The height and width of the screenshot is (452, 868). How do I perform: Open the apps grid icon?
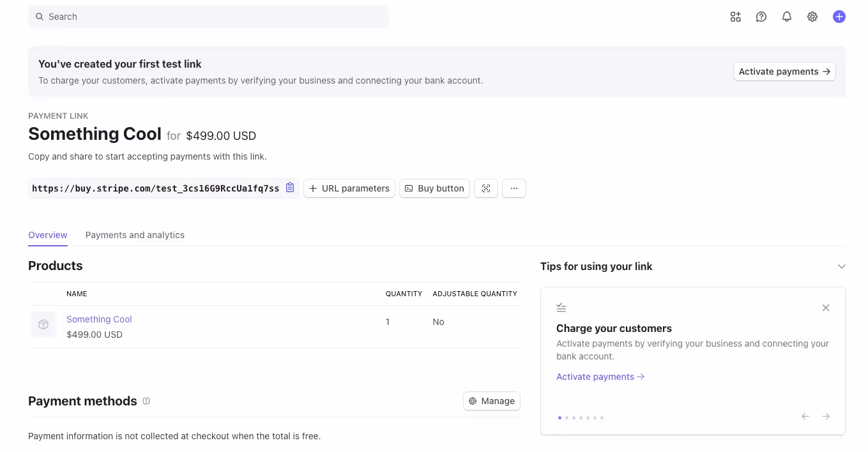(735, 17)
